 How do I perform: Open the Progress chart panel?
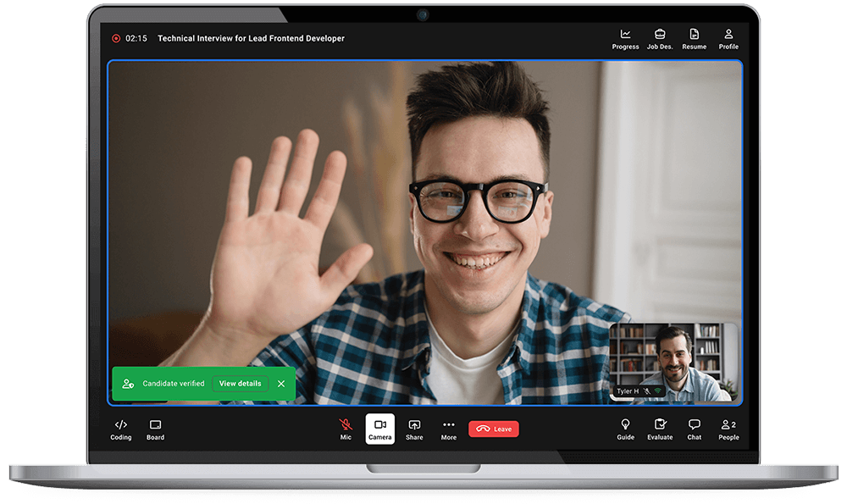pos(625,39)
